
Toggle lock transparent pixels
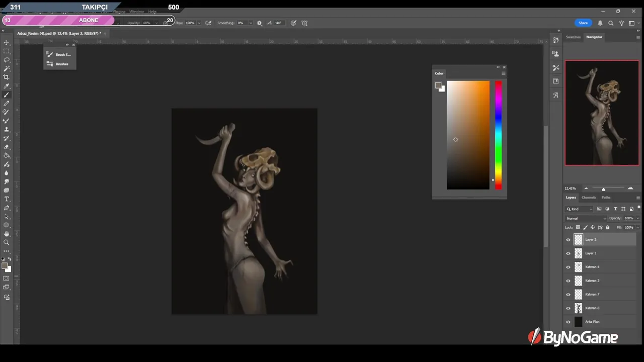[x=578, y=227]
